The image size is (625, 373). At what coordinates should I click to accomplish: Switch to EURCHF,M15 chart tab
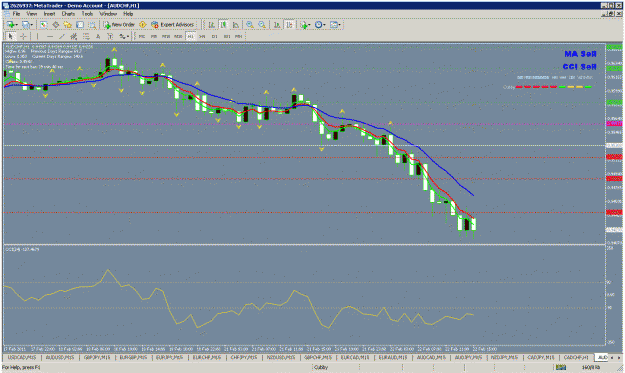207,357
